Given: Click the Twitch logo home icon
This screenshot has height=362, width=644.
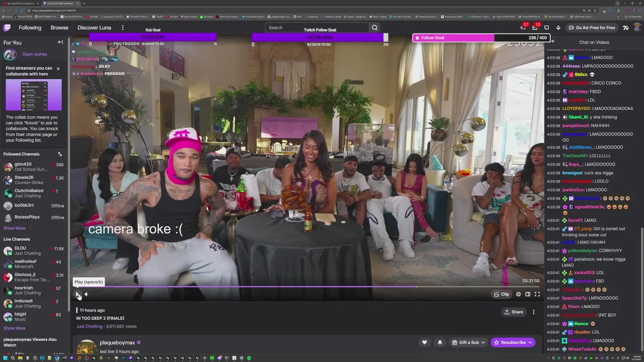Looking at the screenshot, I should point(7,28).
